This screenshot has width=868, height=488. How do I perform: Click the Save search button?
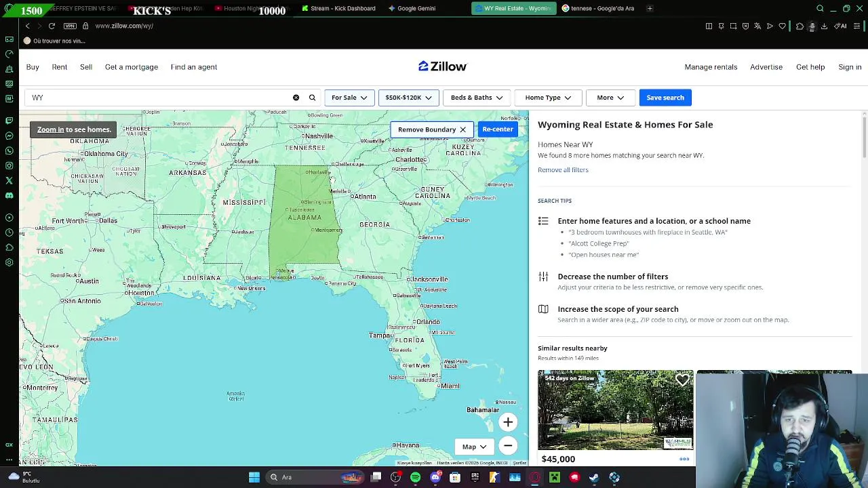(x=665, y=98)
